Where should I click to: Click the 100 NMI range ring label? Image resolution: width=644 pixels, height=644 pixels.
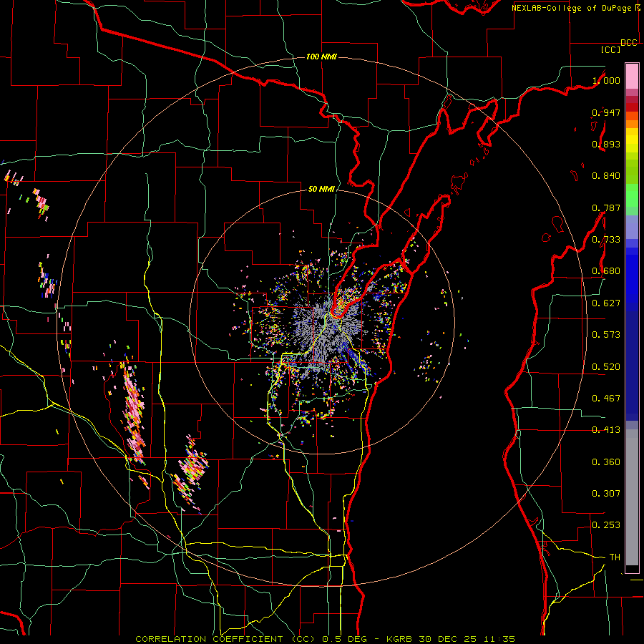click(x=321, y=57)
